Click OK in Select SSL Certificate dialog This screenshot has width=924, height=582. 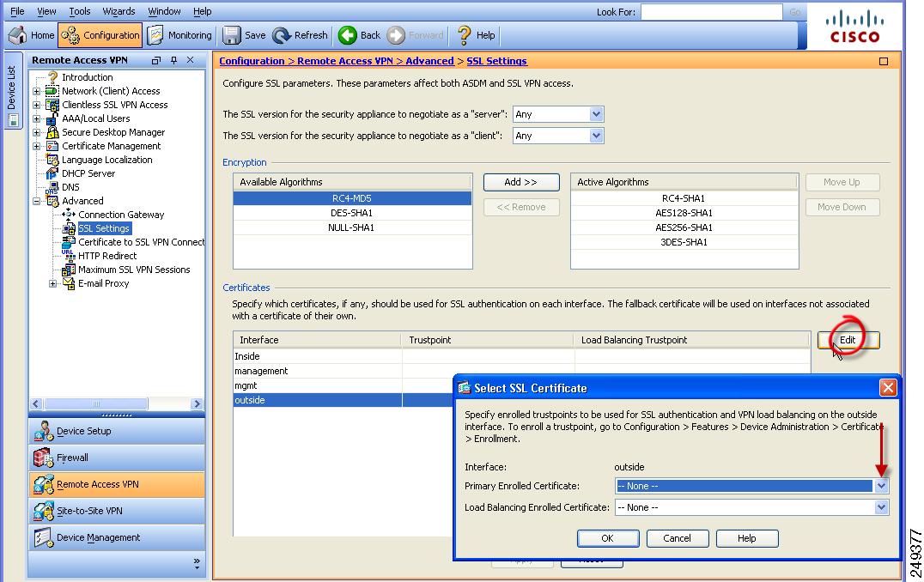(x=607, y=538)
